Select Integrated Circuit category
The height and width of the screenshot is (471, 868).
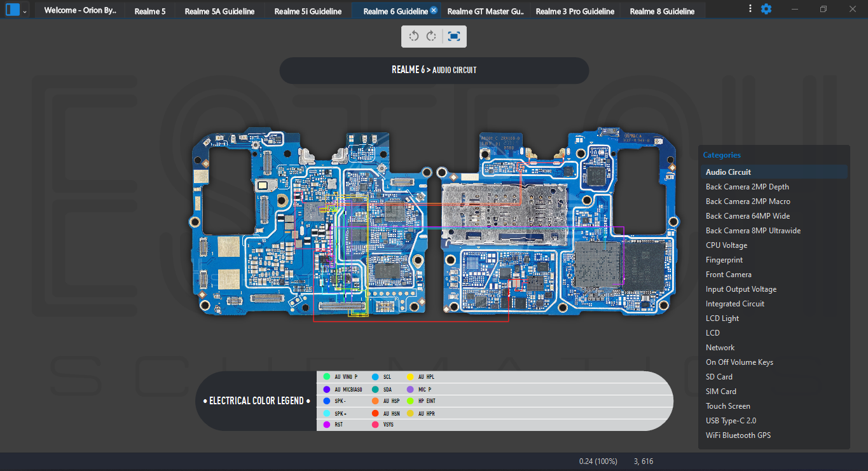[x=774, y=304]
